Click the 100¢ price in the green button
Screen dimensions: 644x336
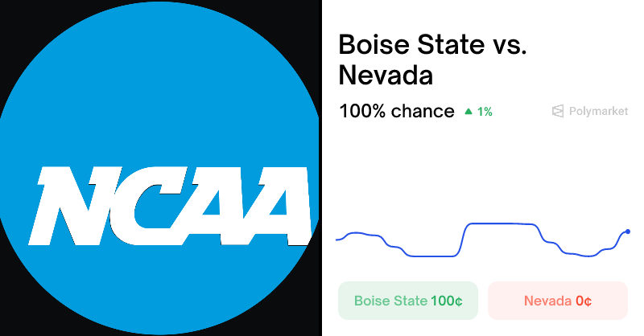(x=447, y=301)
